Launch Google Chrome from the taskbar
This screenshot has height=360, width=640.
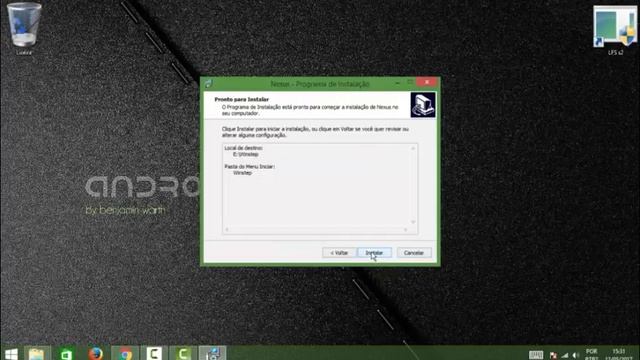(125, 354)
